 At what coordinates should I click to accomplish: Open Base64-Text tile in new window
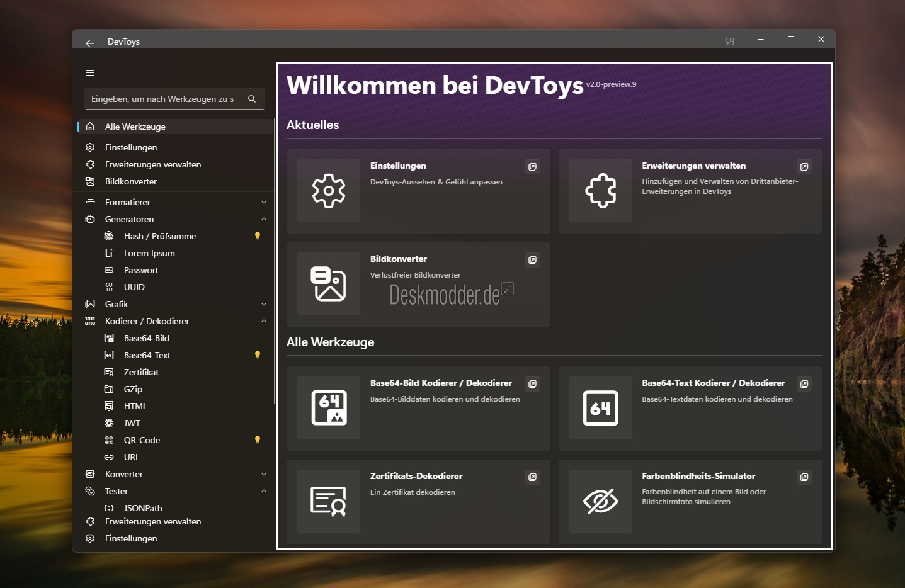click(x=804, y=384)
